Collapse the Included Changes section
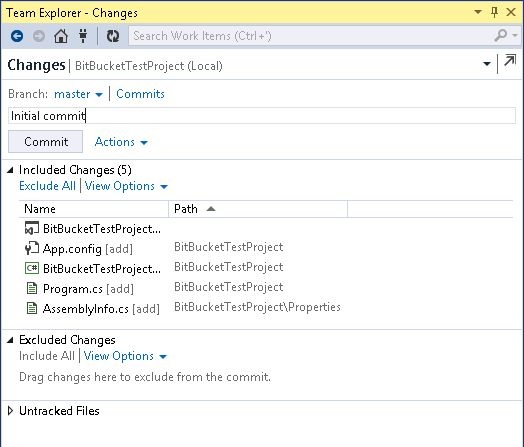The width and height of the screenshot is (524, 447). tap(10, 170)
